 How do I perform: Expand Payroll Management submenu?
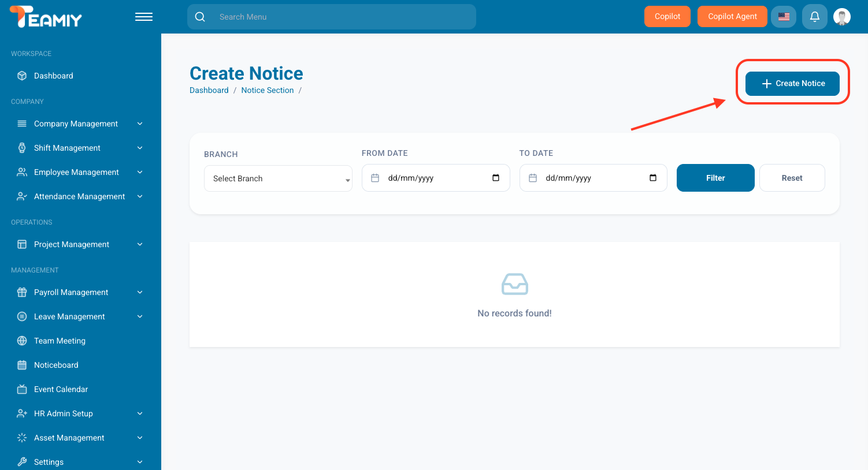71,292
